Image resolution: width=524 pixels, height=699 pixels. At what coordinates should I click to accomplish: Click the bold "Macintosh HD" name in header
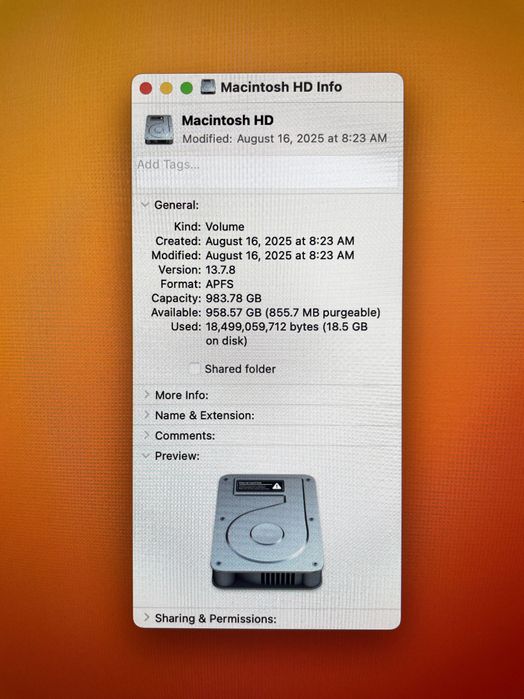(227, 120)
